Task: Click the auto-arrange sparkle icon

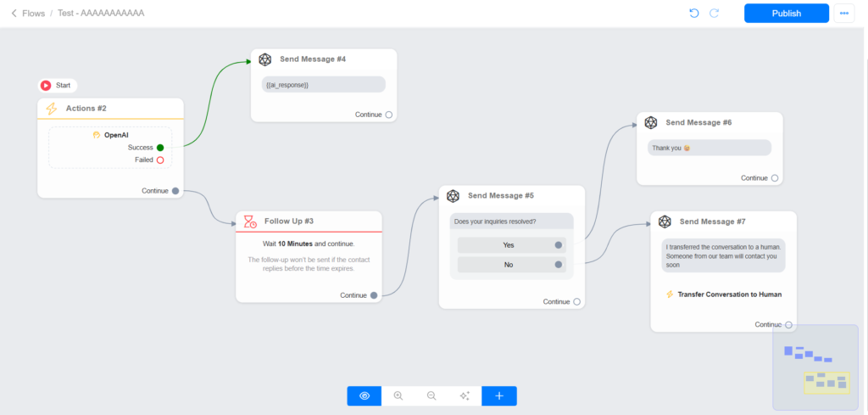Action: (465, 395)
